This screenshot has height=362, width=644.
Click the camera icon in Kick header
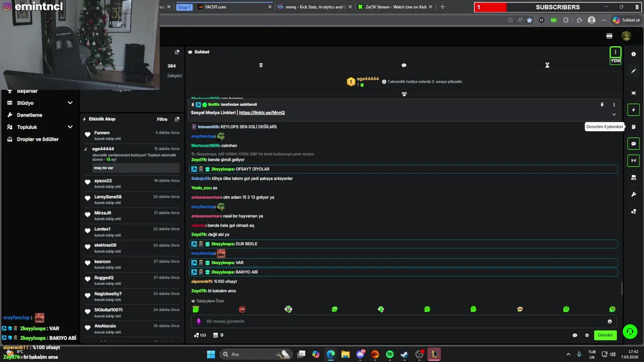tap(609, 36)
